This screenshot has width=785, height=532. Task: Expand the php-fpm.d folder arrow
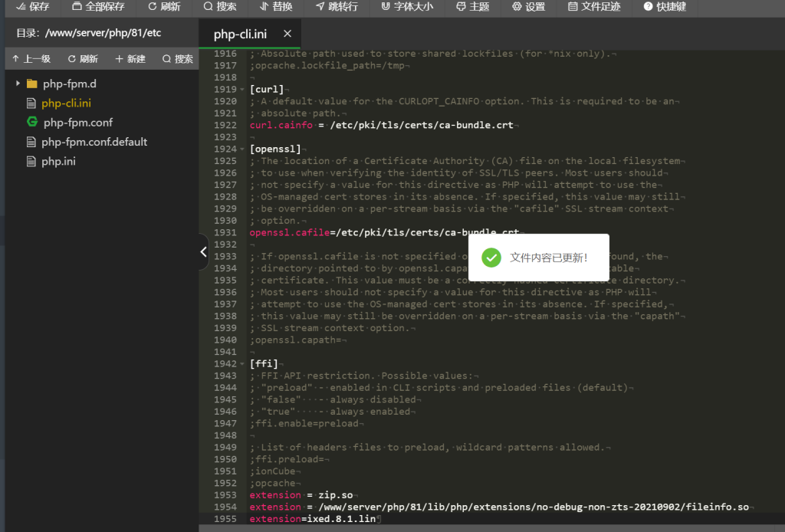pos(18,84)
